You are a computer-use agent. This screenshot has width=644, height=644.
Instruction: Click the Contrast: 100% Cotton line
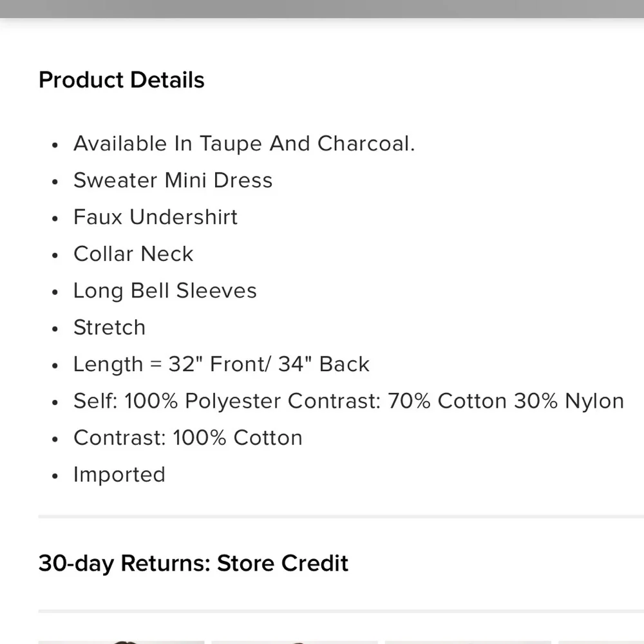coord(187,437)
